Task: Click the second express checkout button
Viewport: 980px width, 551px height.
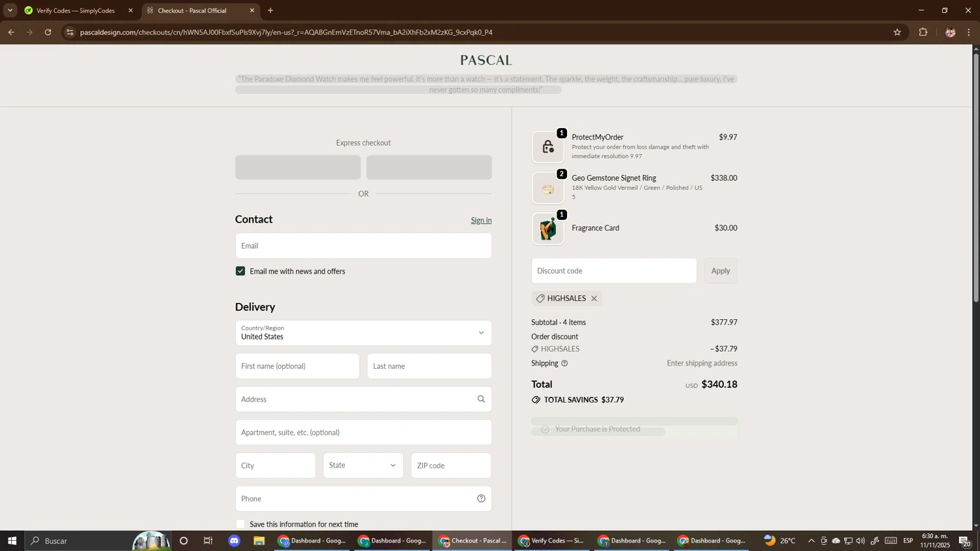Action: coord(429,168)
